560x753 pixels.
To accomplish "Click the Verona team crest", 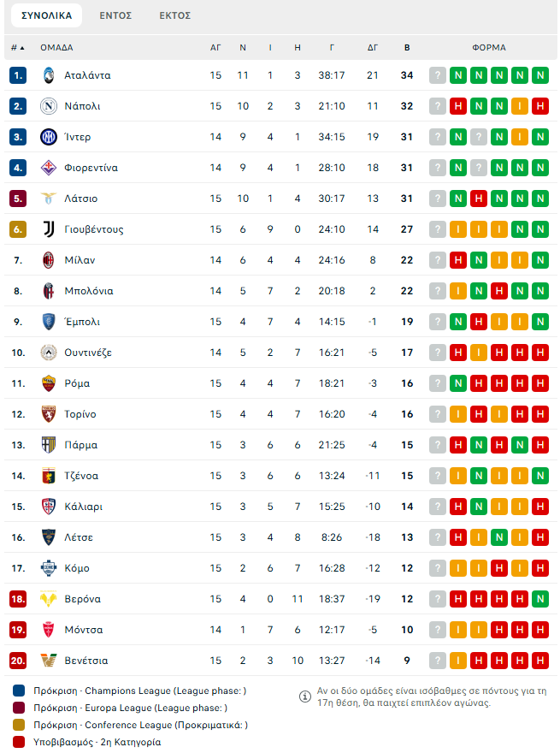I will [48, 599].
